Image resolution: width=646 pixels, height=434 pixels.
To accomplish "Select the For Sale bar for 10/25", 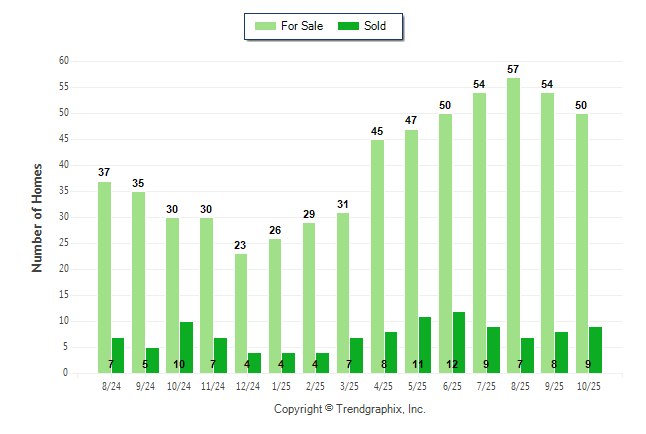I will point(582,243).
